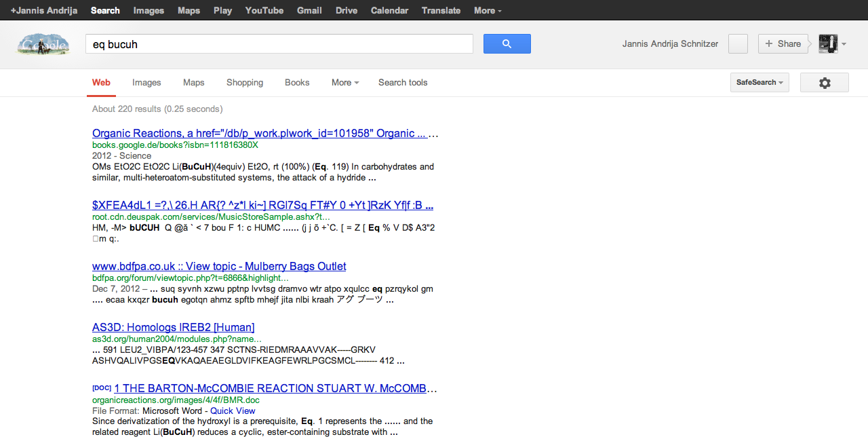Select Search in the top bar
The height and width of the screenshot is (439, 868).
coord(105,10)
